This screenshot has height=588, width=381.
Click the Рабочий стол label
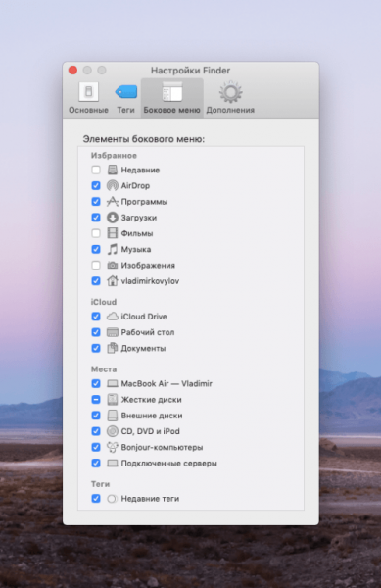pos(148,332)
